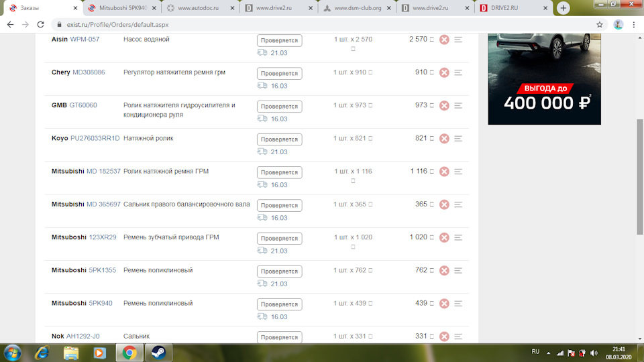This screenshot has width=644, height=362.
Task: Reload the exist.ru orders page
Action: [x=40, y=25]
